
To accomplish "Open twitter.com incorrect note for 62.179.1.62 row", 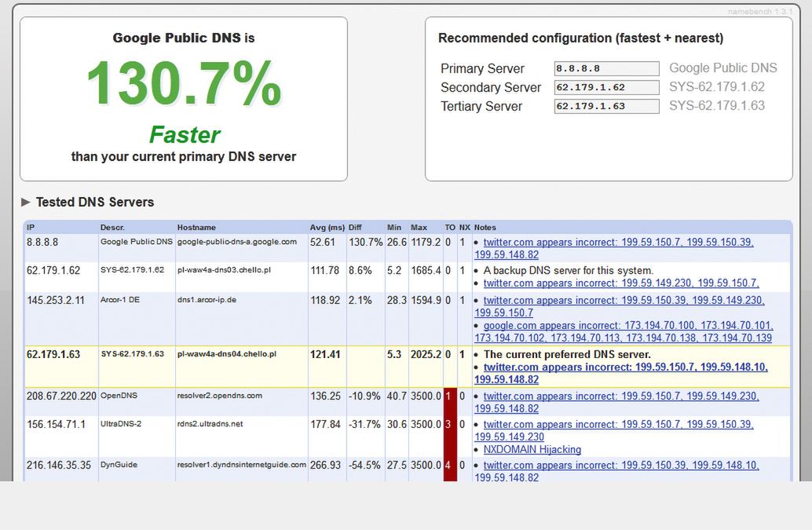I will point(621,283).
